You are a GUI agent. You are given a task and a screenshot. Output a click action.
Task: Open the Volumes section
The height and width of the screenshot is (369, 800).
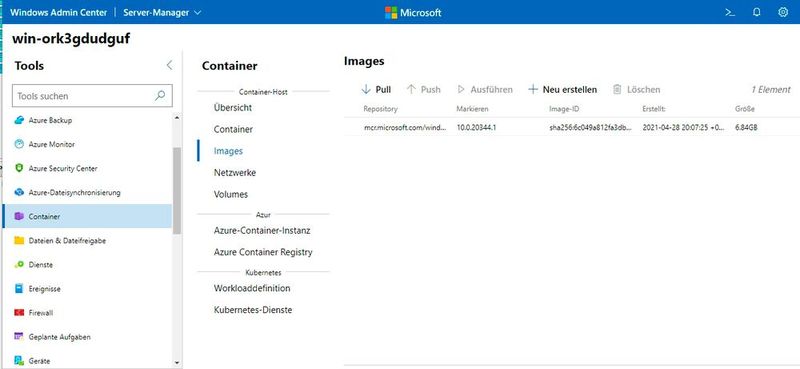231,194
